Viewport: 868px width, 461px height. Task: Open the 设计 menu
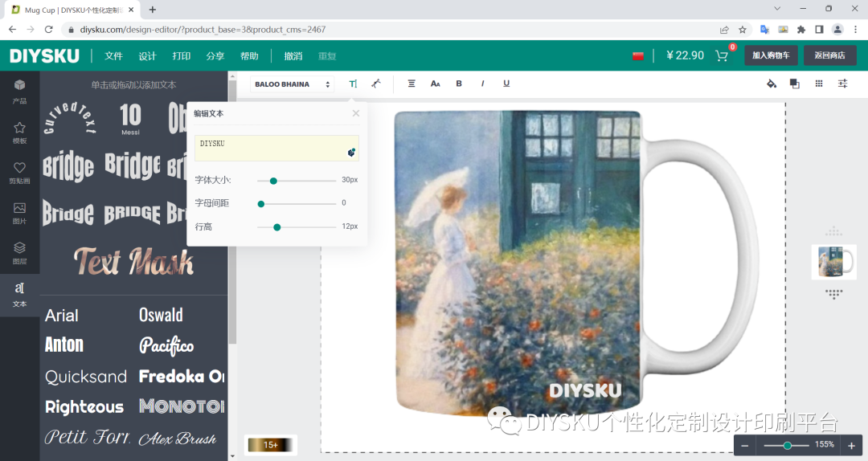pyautogui.click(x=147, y=56)
